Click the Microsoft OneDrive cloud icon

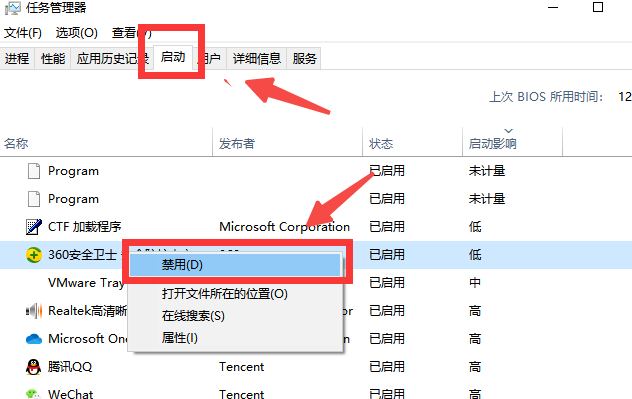(x=34, y=339)
